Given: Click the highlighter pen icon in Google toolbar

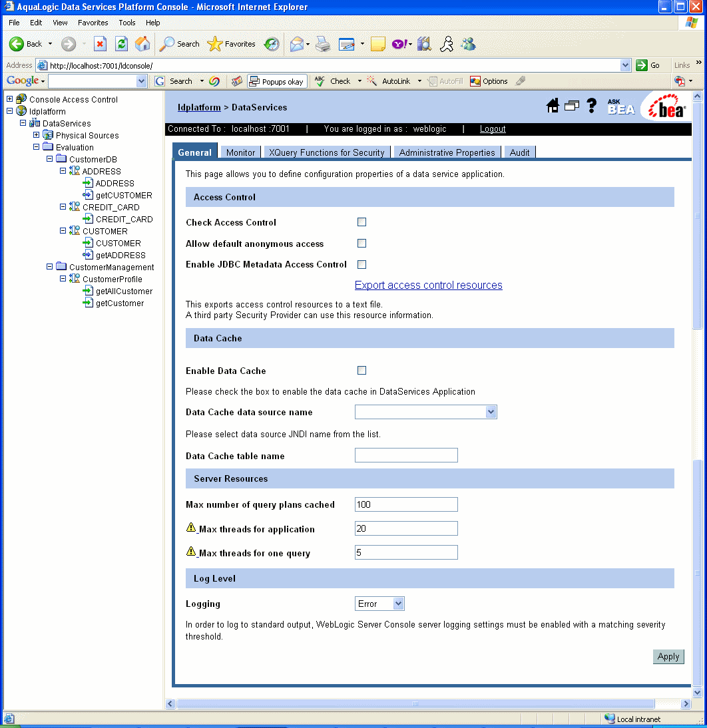Looking at the screenshot, I should coord(521,81).
